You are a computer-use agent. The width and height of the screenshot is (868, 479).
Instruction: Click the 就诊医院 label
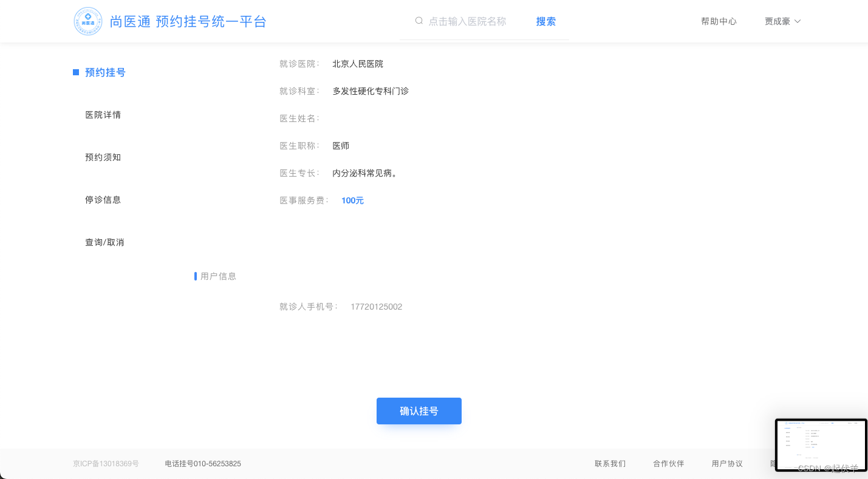(x=299, y=64)
